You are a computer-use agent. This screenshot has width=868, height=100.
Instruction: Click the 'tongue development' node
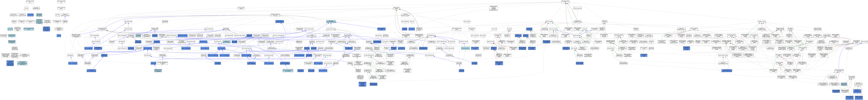191,42
